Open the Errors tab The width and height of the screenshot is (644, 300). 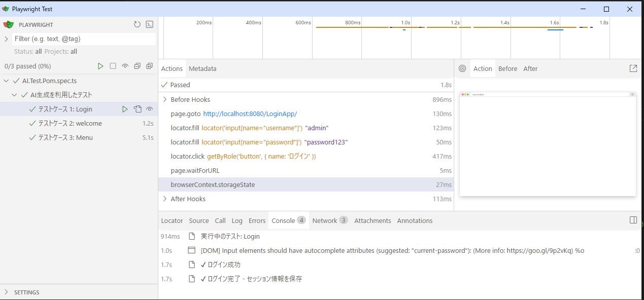click(257, 220)
